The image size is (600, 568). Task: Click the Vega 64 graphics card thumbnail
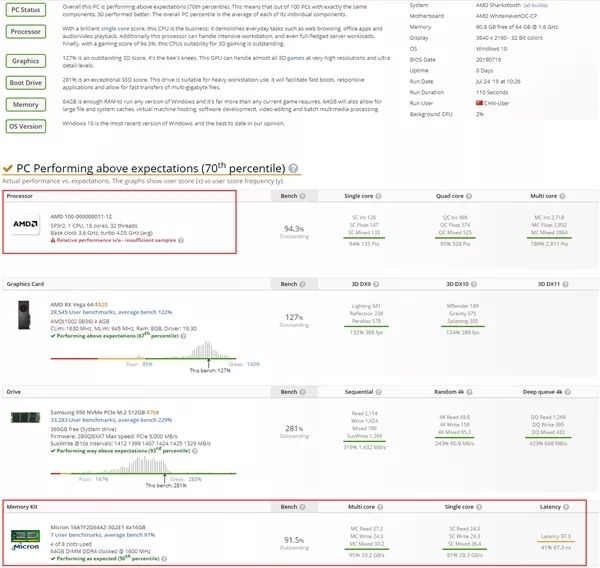click(24, 315)
